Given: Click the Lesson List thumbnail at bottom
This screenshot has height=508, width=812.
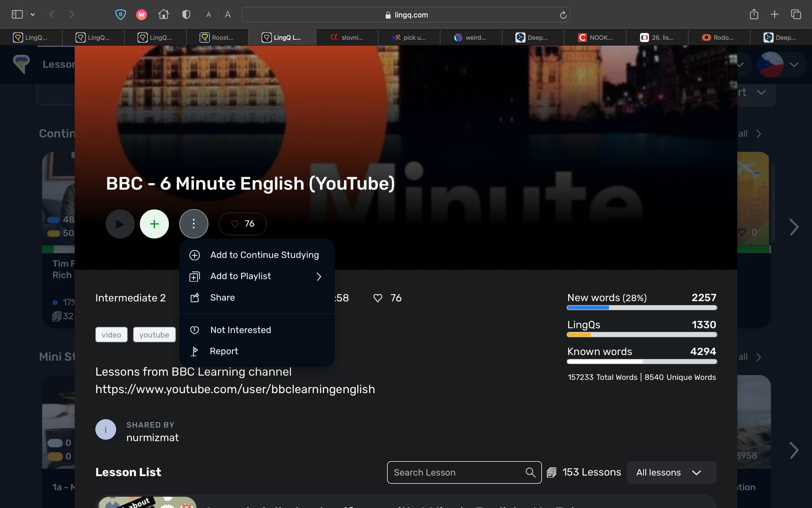Looking at the screenshot, I should click(x=147, y=502).
